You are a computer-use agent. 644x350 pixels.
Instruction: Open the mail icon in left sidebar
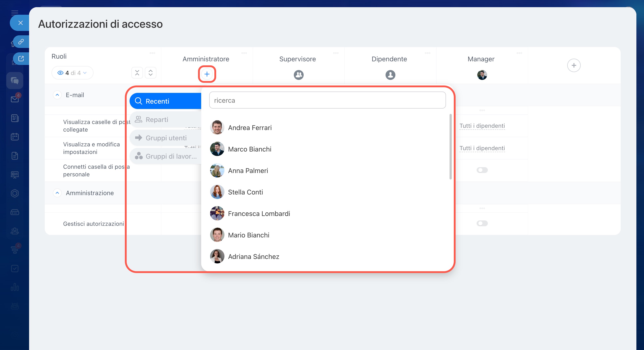coord(15,99)
